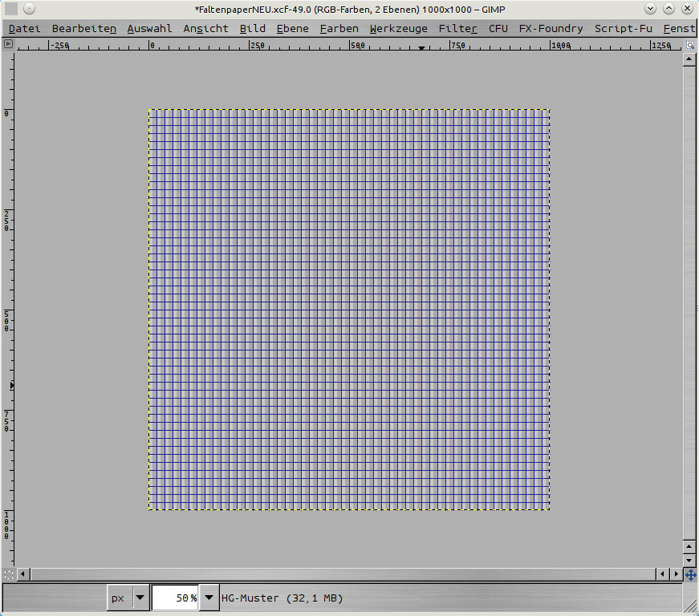Open the image menu triangle button beside the ruler

point(9,44)
